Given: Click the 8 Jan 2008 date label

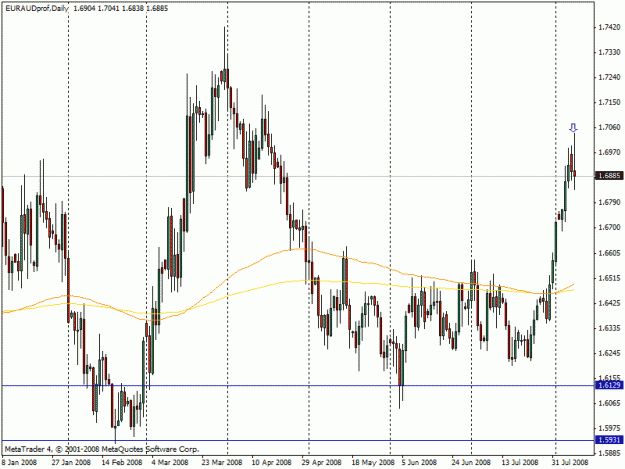Looking at the screenshot, I should 20,463.
